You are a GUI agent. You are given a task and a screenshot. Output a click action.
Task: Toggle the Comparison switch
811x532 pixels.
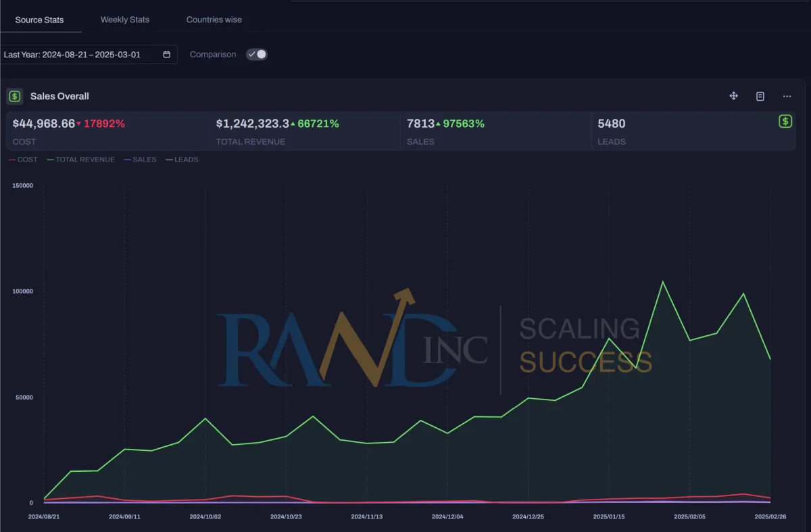(x=257, y=54)
